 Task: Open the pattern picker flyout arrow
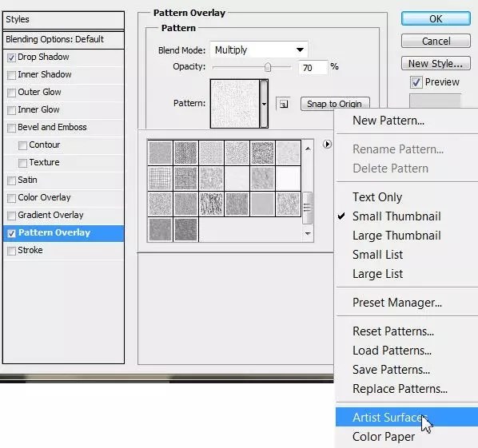click(x=327, y=144)
